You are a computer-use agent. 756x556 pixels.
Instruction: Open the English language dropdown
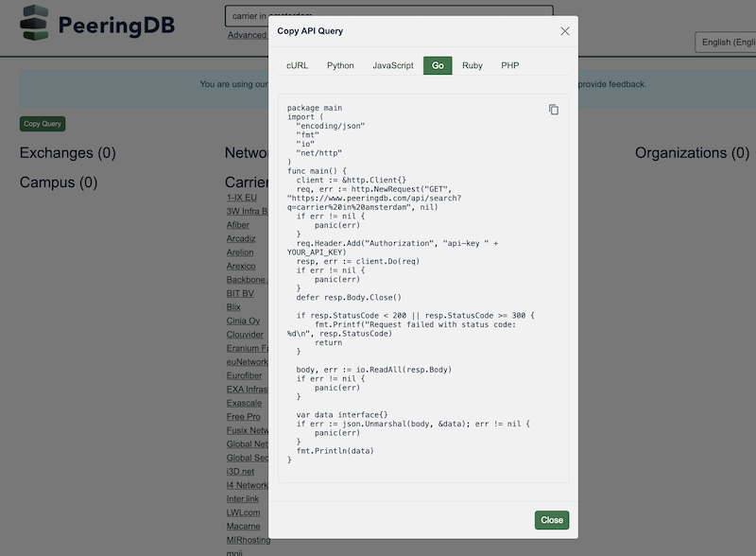tap(726, 43)
